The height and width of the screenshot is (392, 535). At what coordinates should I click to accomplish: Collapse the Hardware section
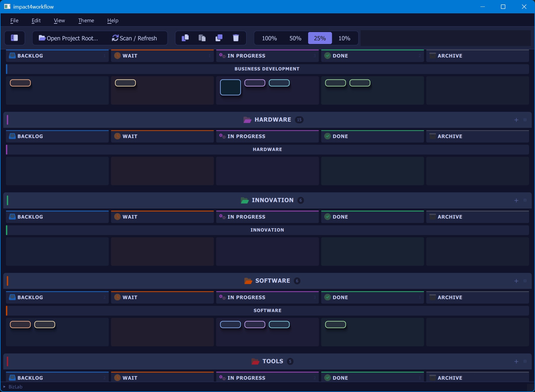[x=525, y=120]
